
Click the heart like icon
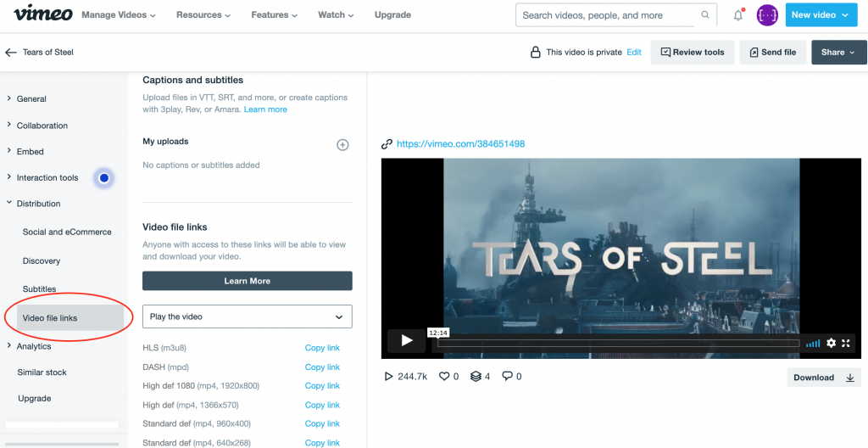tap(443, 377)
